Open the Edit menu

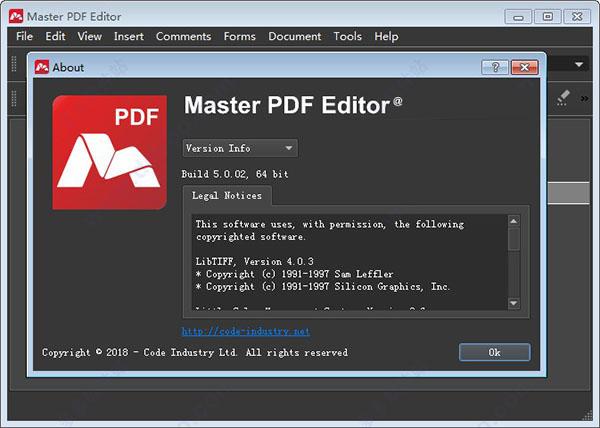pyautogui.click(x=55, y=36)
